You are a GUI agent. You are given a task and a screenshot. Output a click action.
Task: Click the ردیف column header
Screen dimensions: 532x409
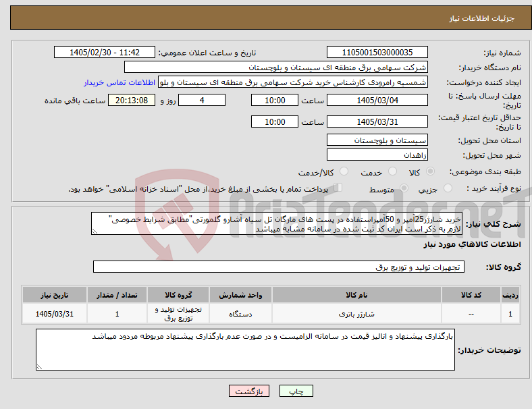tap(510, 295)
